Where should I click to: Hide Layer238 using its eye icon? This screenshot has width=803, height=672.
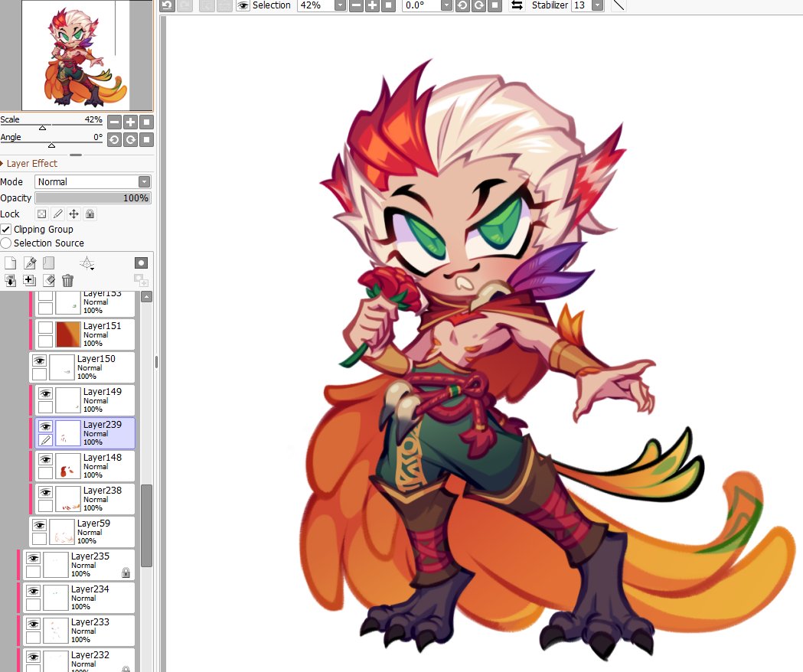click(46, 491)
